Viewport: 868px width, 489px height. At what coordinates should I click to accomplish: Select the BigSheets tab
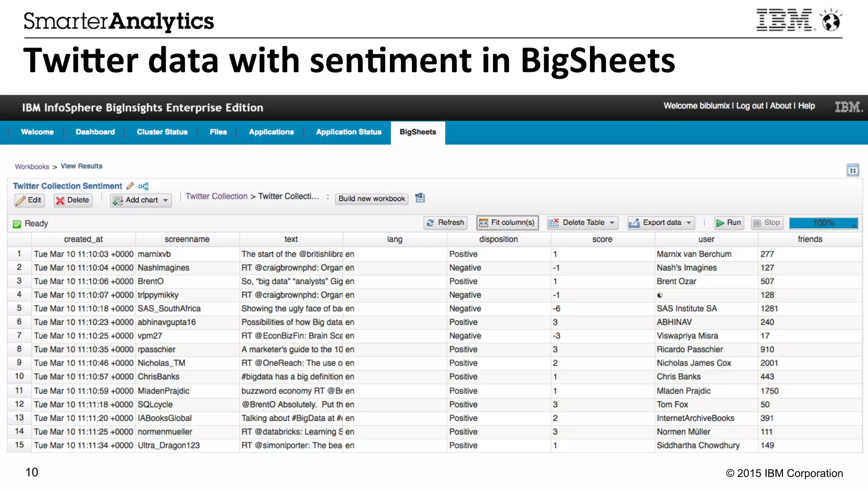(x=418, y=132)
